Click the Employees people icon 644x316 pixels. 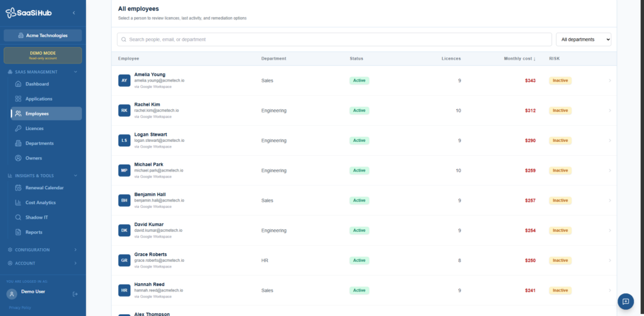tap(18, 114)
